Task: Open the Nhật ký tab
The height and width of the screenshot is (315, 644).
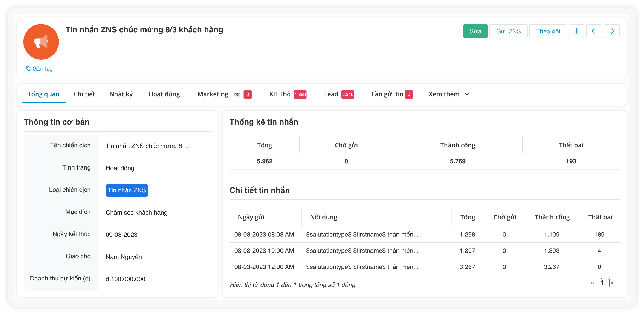Action: click(x=121, y=94)
